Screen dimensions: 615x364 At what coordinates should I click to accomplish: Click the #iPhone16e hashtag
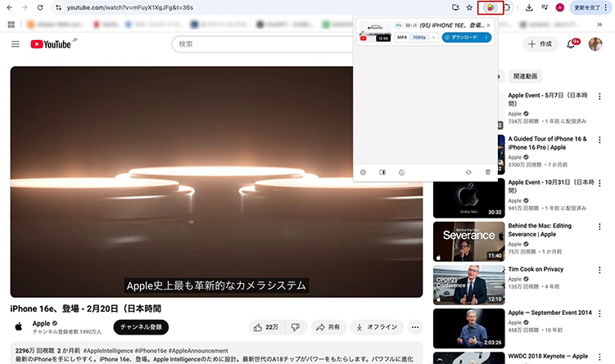coord(151,351)
